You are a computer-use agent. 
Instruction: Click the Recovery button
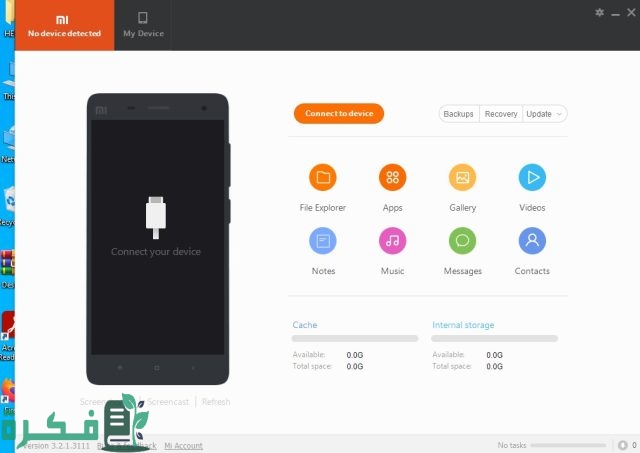(501, 114)
